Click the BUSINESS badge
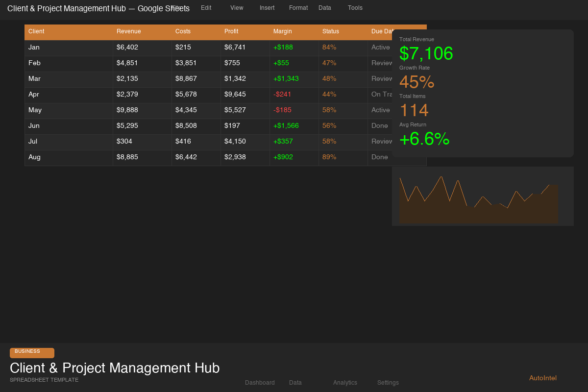The width and height of the screenshot is (588, 392). 32,353
